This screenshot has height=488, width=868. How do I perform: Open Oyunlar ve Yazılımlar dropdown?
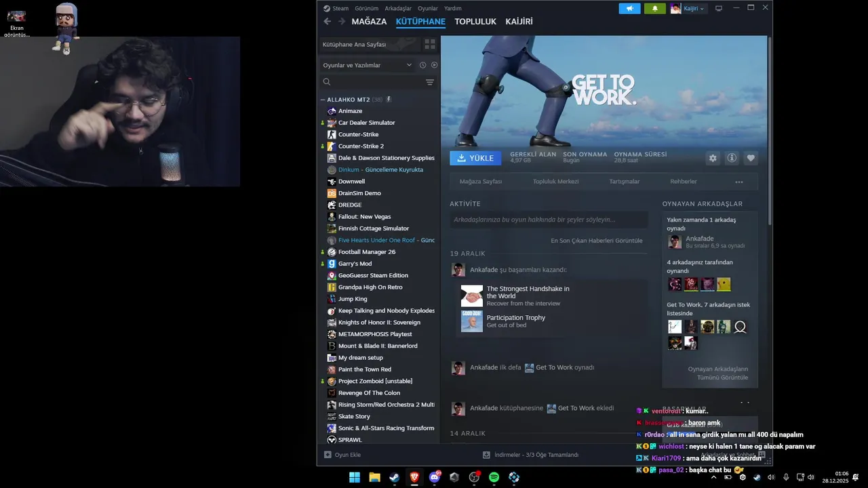point(367,65)
